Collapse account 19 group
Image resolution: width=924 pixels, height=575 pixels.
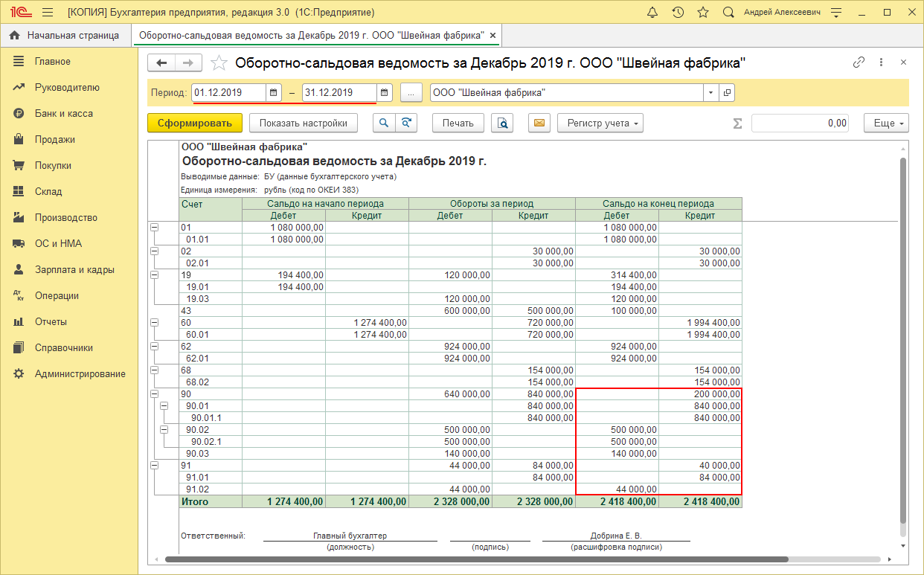click(155, 275)
